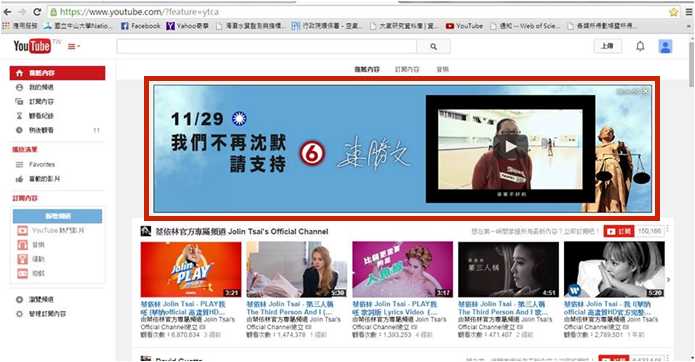The image size is (695, 362).
Task: Reload the page with the refresh icon
Action: [x=37, y=12]
